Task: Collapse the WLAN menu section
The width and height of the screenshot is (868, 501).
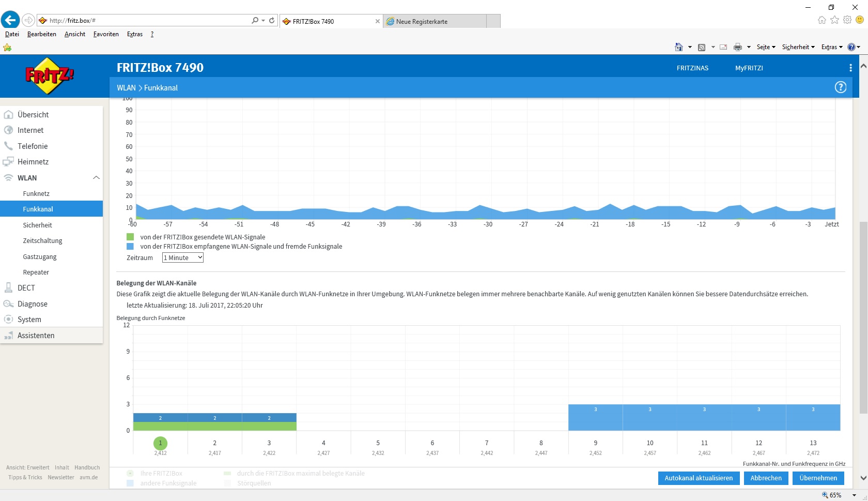Action: [x=96, y=178]
